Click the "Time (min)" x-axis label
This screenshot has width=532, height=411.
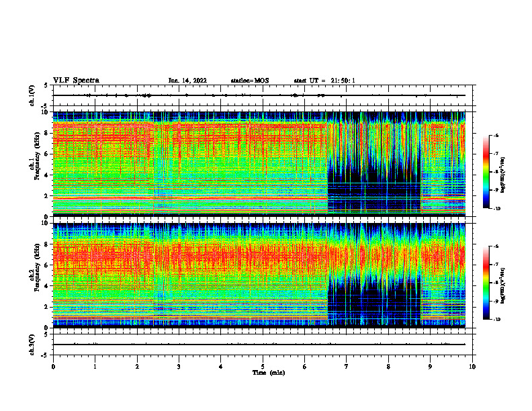pyautogui.click(x=269, y=373)
